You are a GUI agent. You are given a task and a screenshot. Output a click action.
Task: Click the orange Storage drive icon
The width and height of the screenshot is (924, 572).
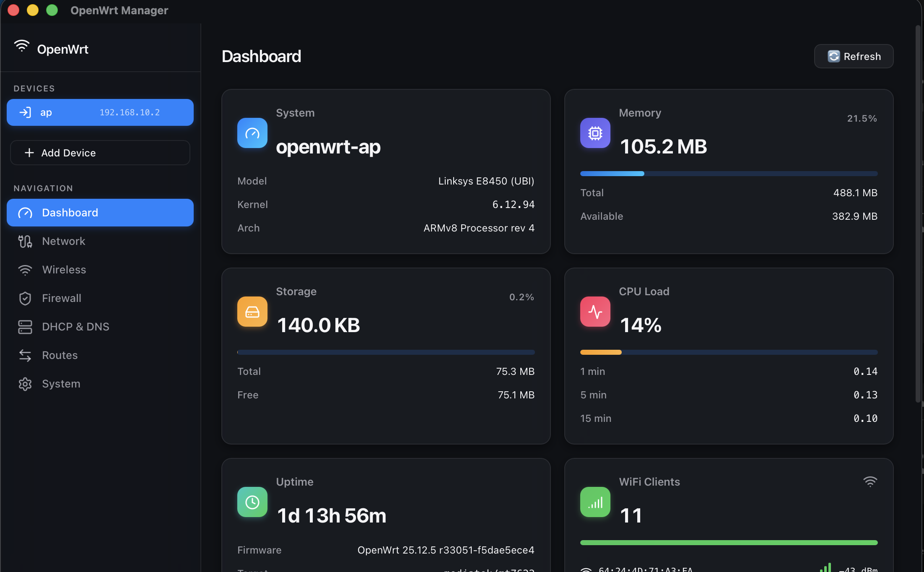pyautogui.click(x=252, y=312)
